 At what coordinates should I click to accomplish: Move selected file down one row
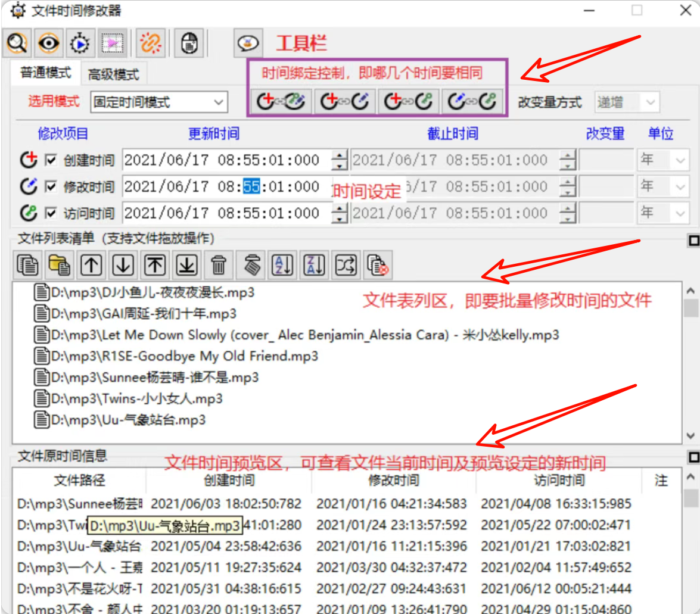(x=123, y=265)
